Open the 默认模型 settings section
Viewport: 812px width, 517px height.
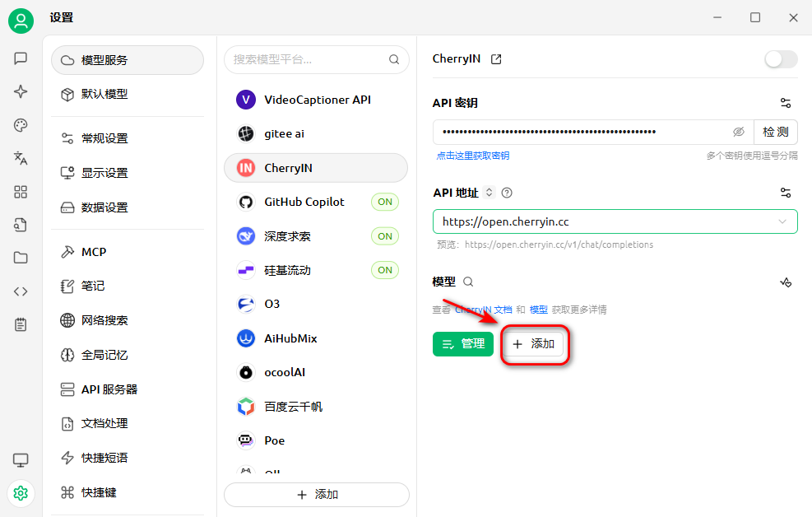pyautogui.click(x=128, y=95)
